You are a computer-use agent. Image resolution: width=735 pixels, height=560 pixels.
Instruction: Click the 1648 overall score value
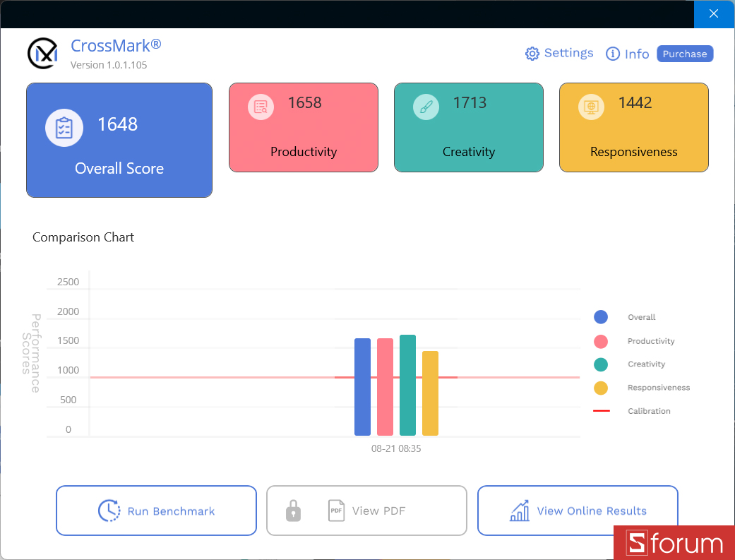coord(117,124)
